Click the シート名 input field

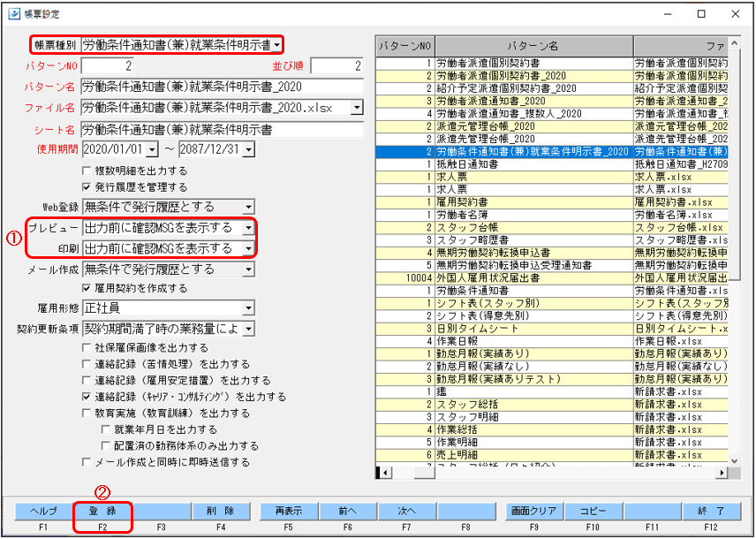click(223, 129)
